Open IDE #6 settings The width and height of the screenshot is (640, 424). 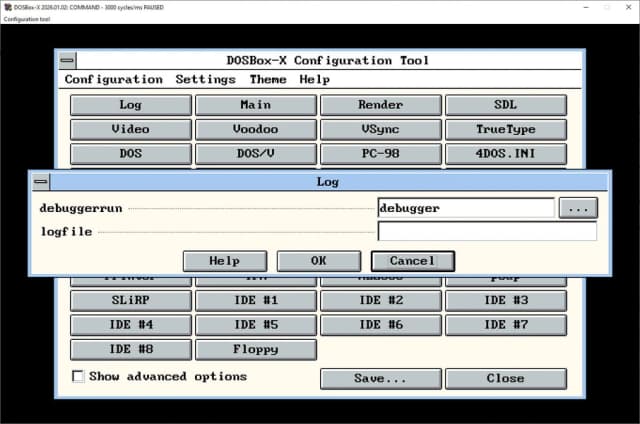381,325
